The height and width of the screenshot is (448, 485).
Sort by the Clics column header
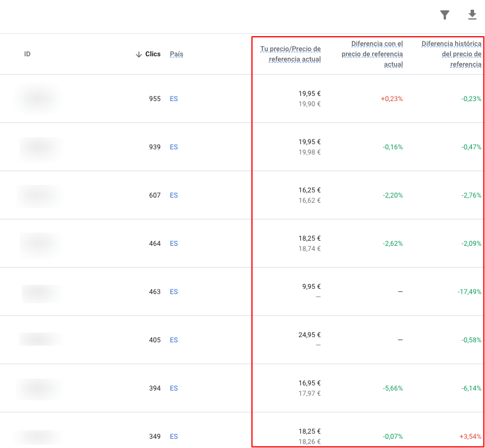coord(153,54)
